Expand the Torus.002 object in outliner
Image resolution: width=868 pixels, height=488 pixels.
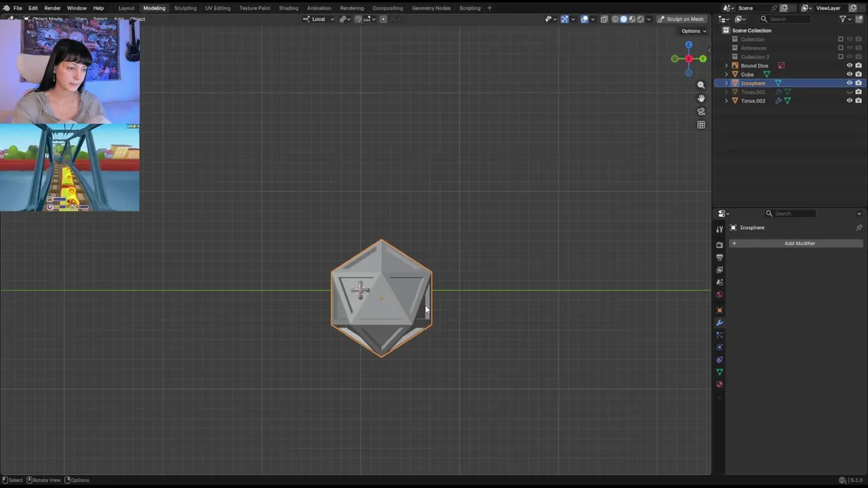(726, 101)
